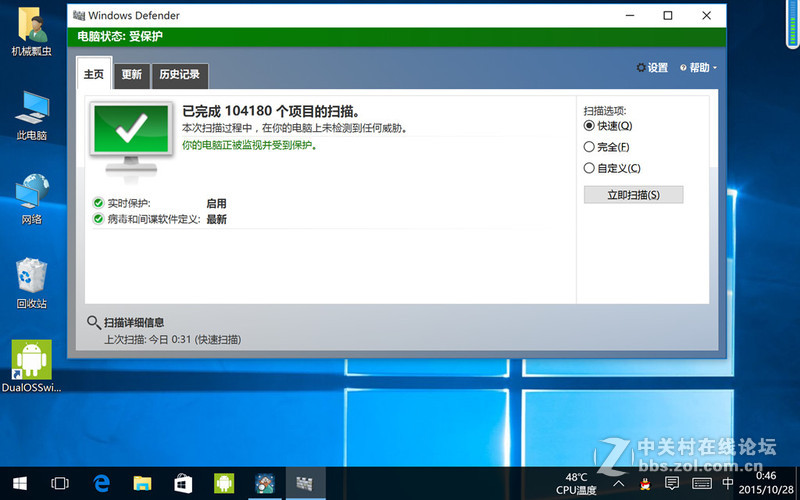Viewport: 800px width, 500px height.
Task: Select the 快速(Q) scan option
Action: click(608, 126)
